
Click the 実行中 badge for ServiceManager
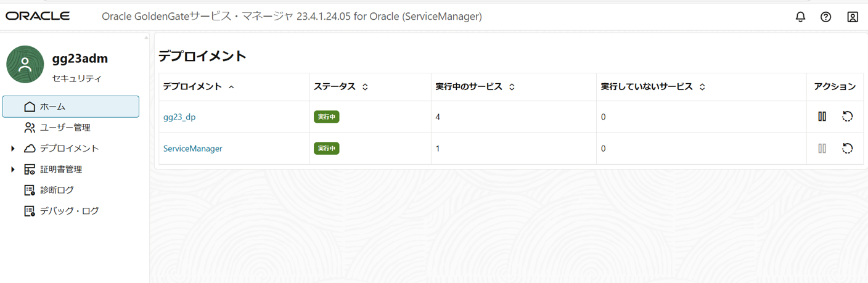pos(327,149)
